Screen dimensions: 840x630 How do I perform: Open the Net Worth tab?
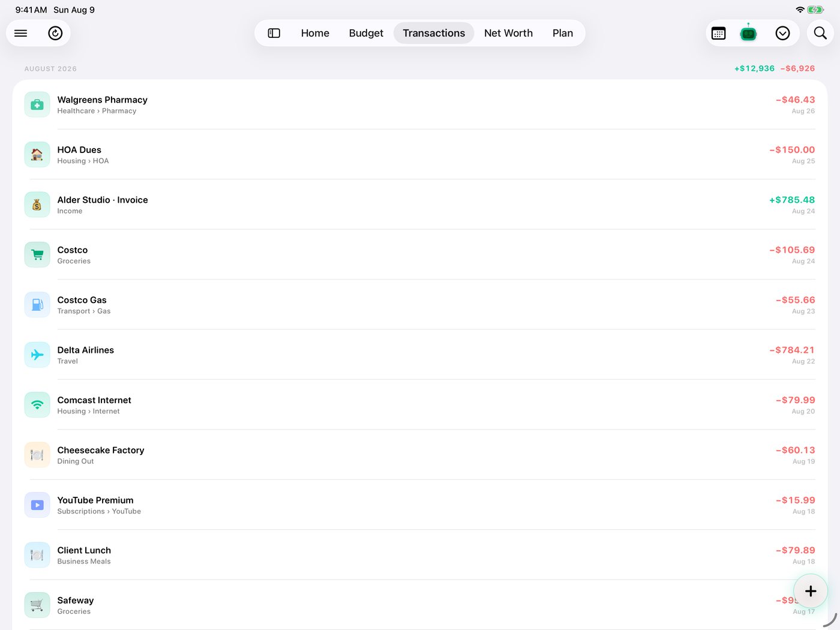pyautogui.click(x=508, y=33)
